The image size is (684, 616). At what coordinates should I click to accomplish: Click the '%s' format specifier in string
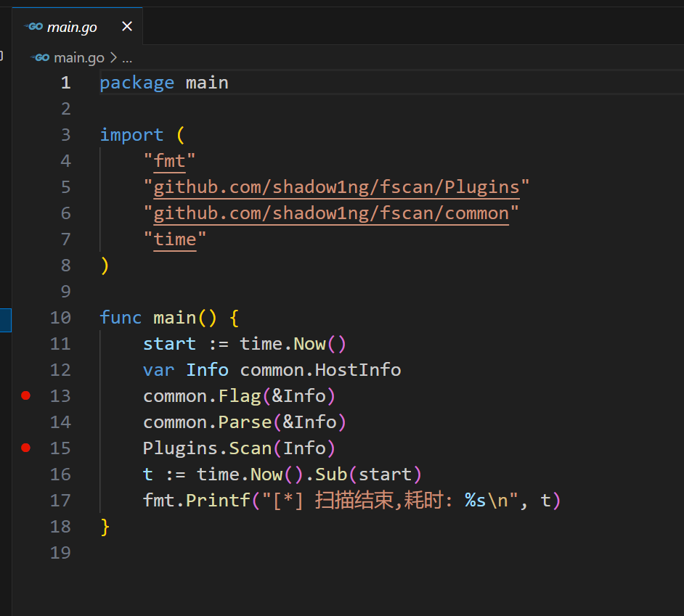[476, 501]
